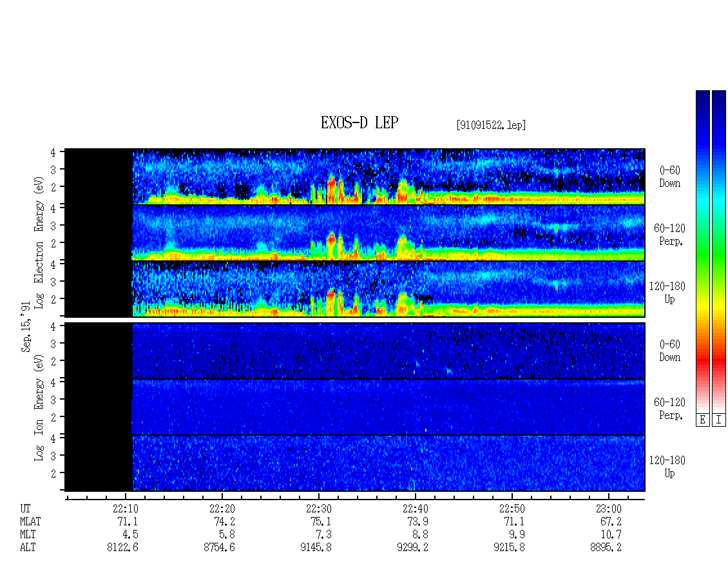Click the electron 0-60 Down spectrogram panel

(x=355, y=177)
